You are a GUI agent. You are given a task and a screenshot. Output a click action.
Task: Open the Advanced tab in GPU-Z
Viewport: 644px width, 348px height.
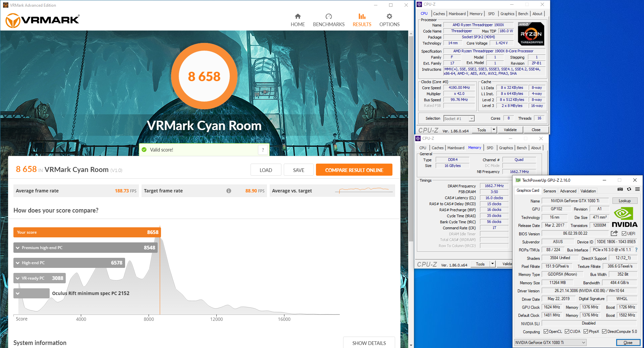(568, 191)
